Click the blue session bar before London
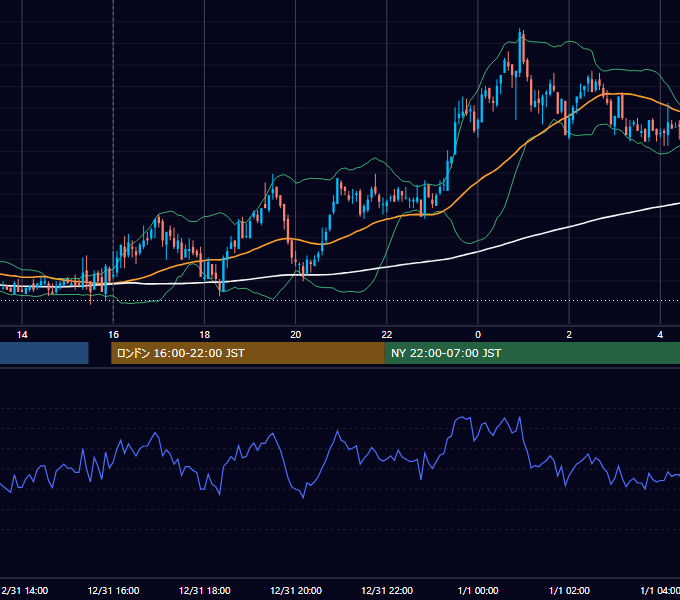 [44, 353]
